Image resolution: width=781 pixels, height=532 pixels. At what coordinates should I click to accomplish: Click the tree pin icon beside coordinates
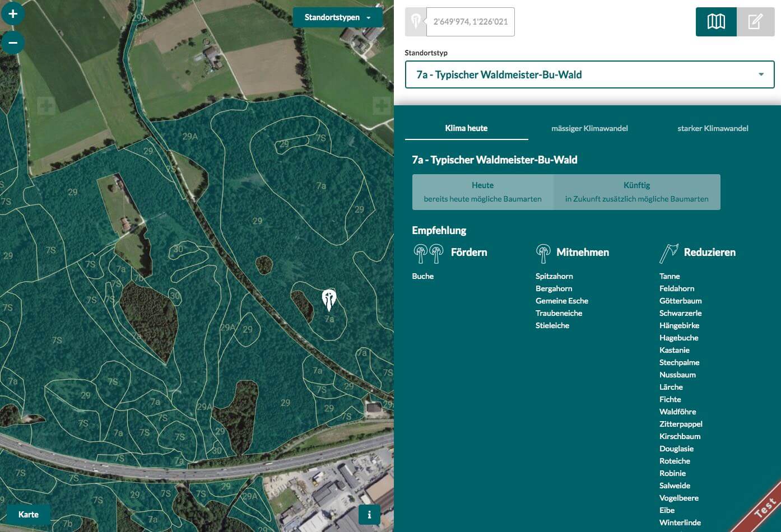(x=416, y=22)
